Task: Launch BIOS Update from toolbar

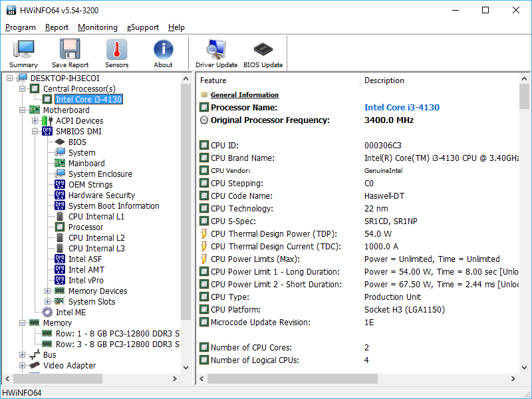Action: click(263, 53)
